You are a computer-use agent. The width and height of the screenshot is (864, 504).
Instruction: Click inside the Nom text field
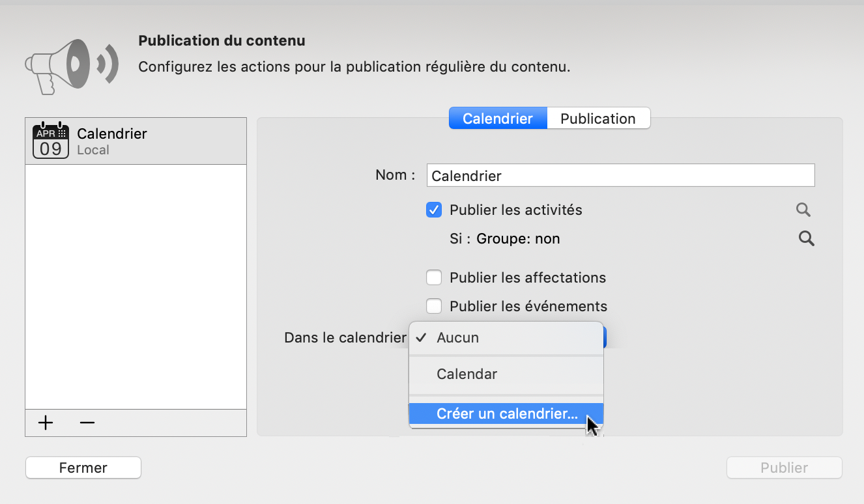pyautogui.click(x=620, y=175)
